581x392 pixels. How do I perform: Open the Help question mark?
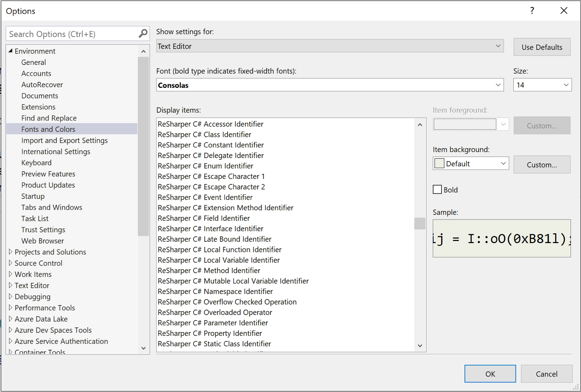pyautogui.click(x=532, y=11)
